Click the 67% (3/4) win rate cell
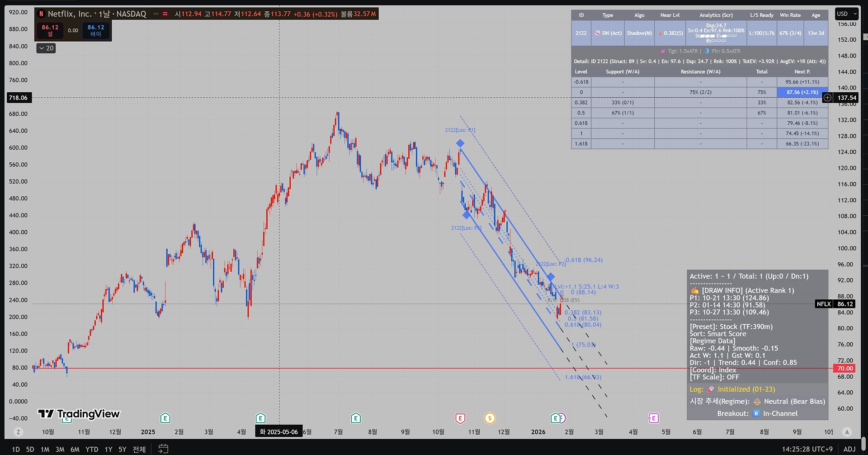 [x=790, y=33]
